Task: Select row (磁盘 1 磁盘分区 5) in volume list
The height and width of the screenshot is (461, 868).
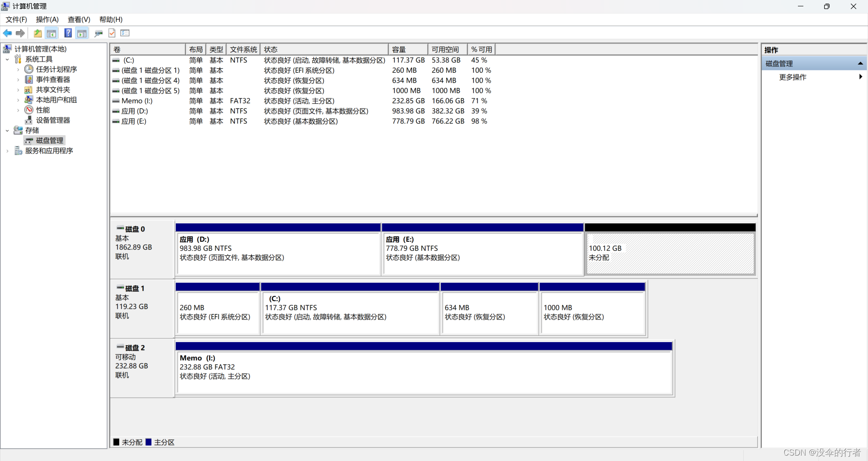Action: click(302, 91)
